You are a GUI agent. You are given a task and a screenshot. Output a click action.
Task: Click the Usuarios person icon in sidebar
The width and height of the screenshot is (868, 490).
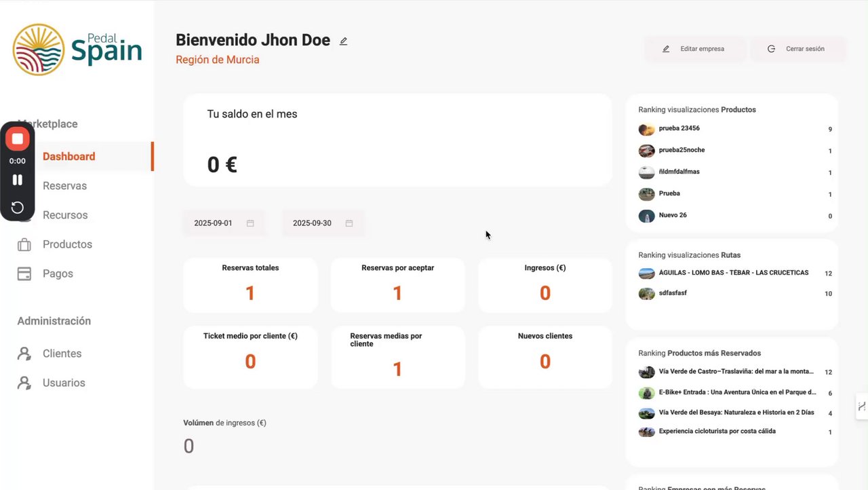point(24,383)
